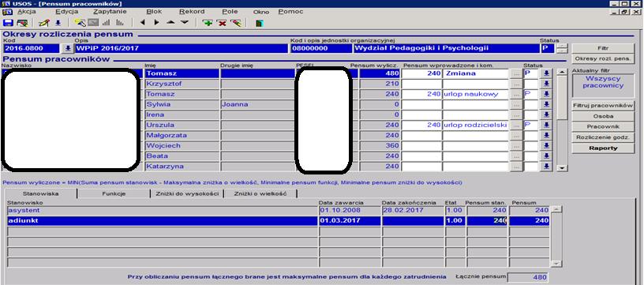Open the Rekord menu
Screen dimensions: 644x285
pos(192,12)
